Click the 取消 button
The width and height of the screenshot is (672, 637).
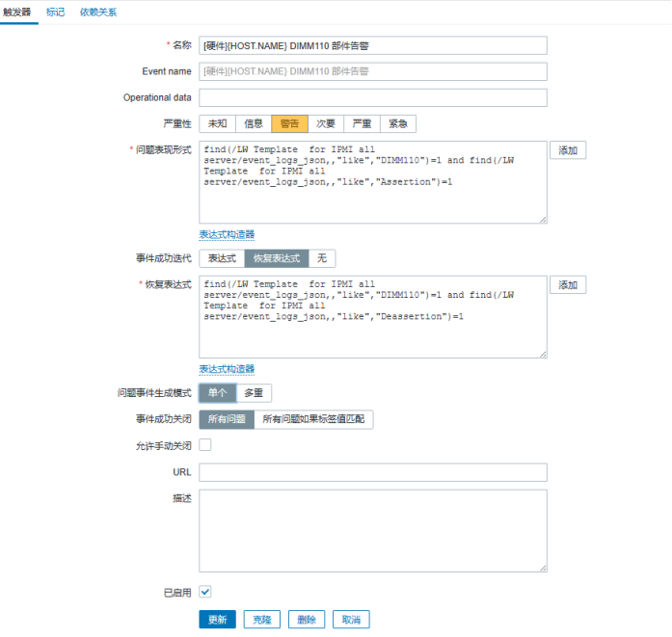[351, 620]
